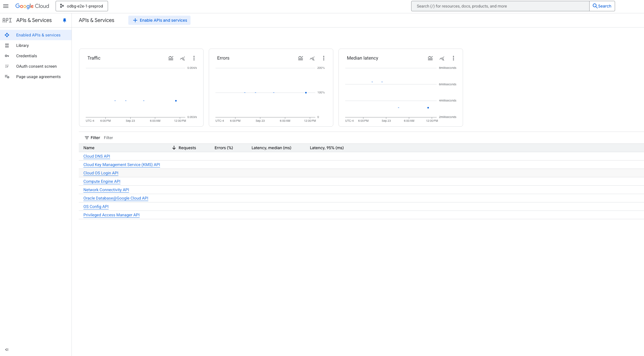Screen dimensions: 644x356
Task: Open the project selector showing odbg-e2e-1-preprod
Action: 81,6
